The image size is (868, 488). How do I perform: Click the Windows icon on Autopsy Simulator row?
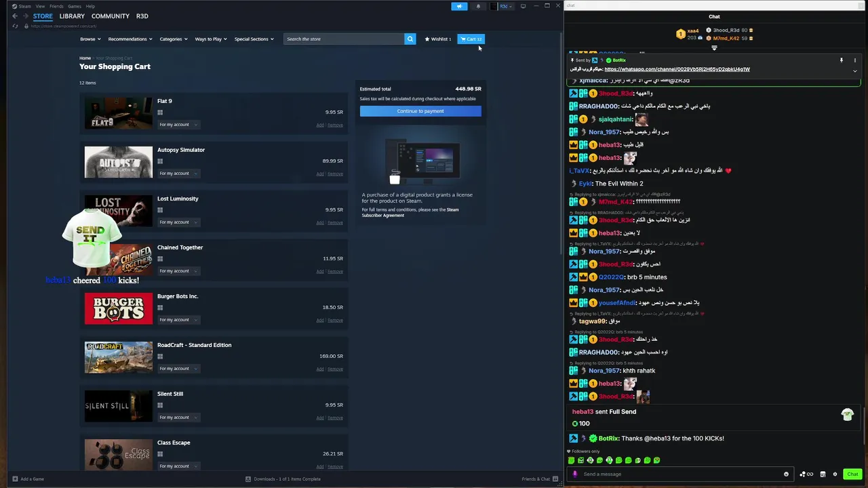coord(160,161)
